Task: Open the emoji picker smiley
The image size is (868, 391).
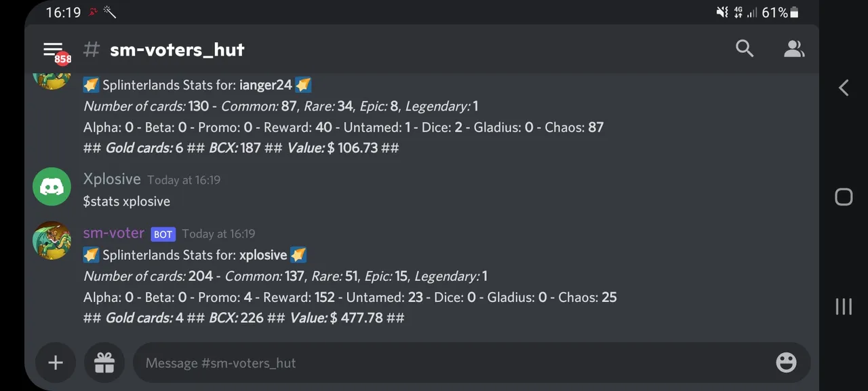Action: (786, 363)
